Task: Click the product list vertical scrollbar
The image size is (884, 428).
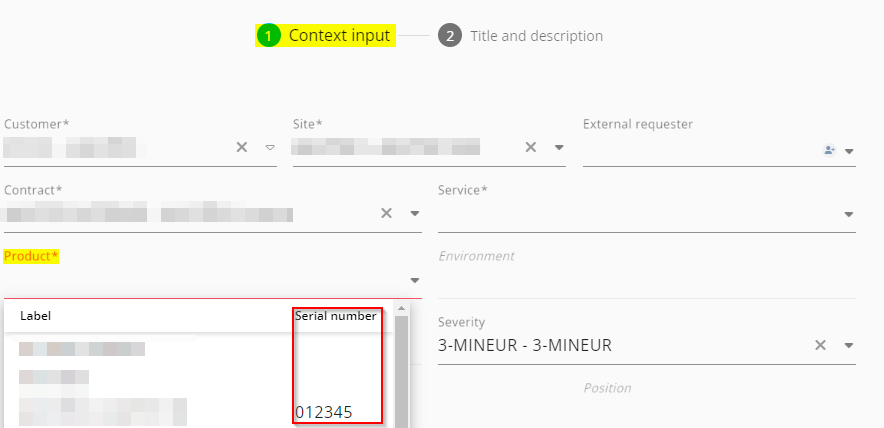Action: click(x=402, y=370)
